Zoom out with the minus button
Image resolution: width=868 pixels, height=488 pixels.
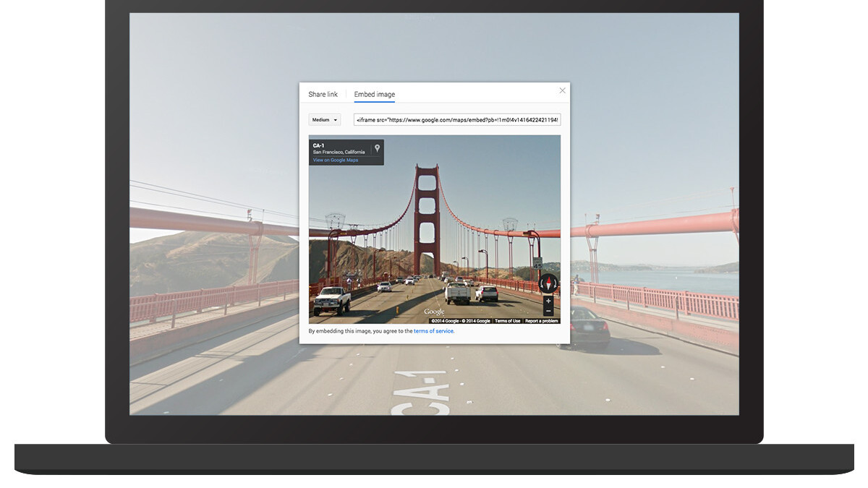point(548,311)
